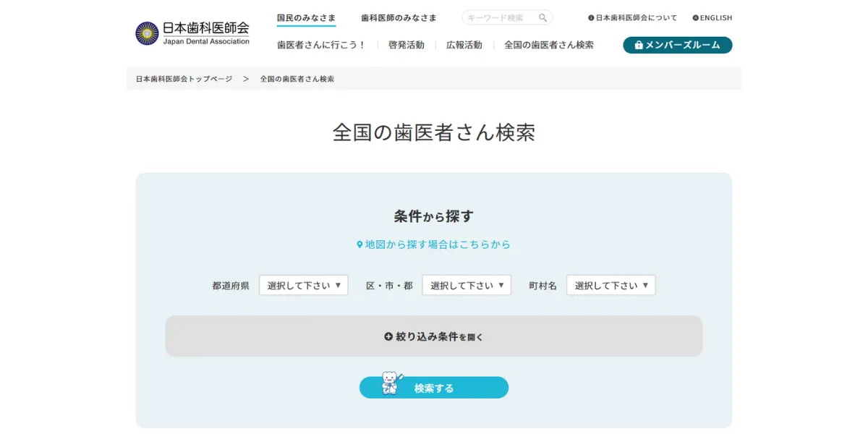Click the 町村名 field label
Image resolution: width=868 pixels, height=434 pixels.
[542, 286]
